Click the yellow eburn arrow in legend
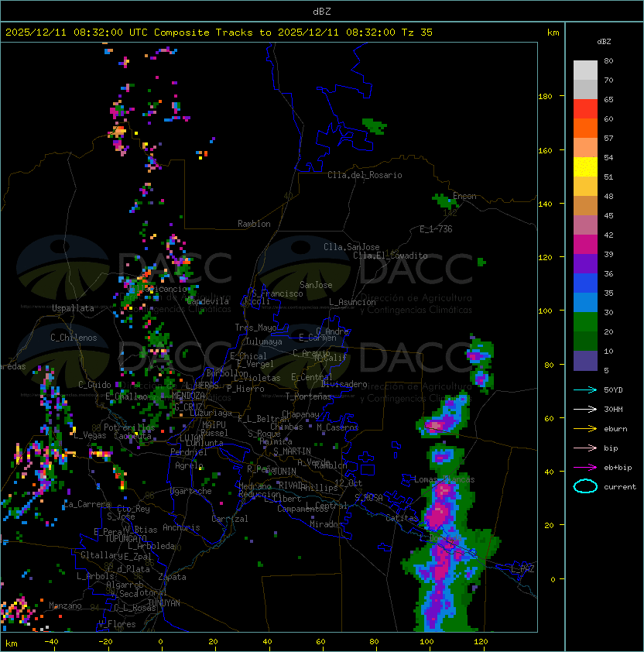 [x=585, y=429]
